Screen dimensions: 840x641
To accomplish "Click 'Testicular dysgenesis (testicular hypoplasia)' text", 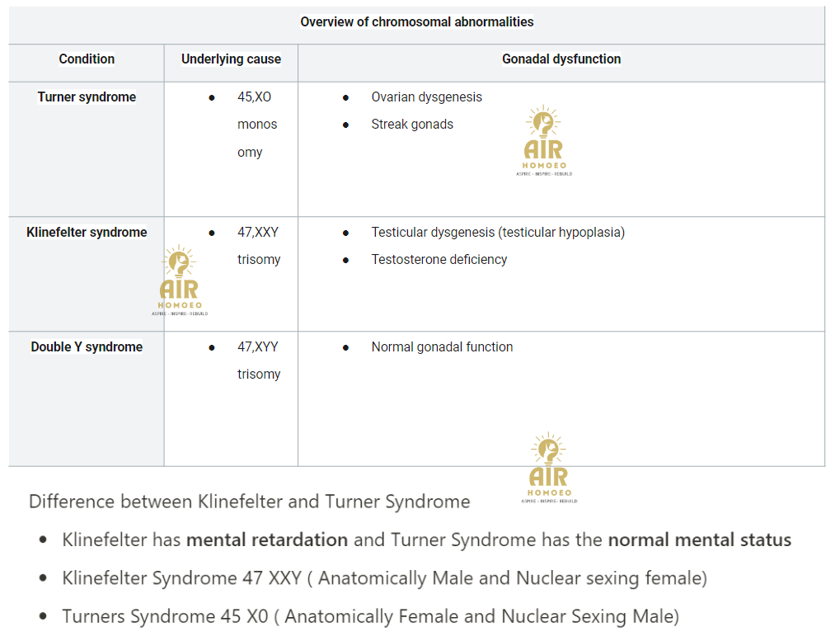I will (x=498, y=232).
